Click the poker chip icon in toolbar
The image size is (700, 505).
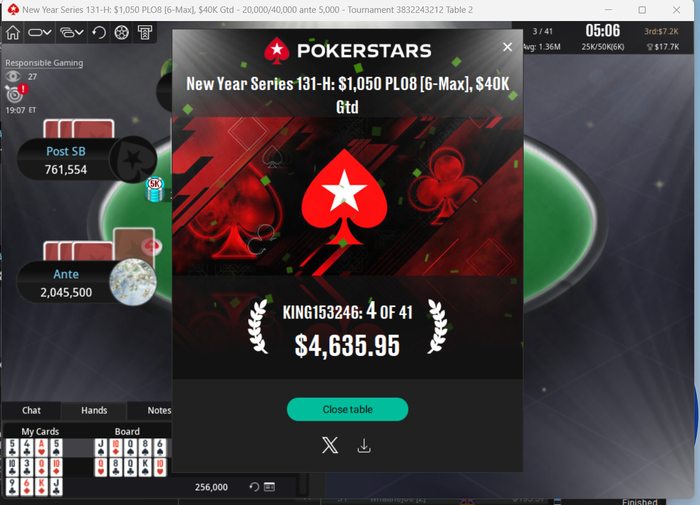tap(121, 33)
